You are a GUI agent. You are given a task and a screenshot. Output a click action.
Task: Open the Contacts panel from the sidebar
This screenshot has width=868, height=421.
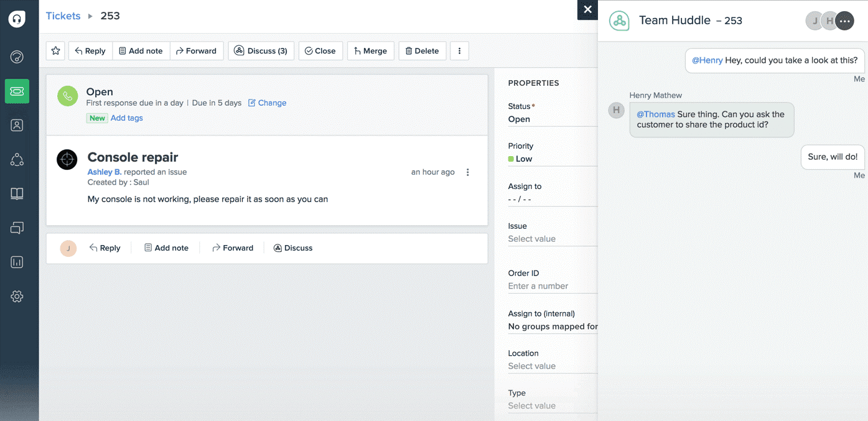(17, 125)
